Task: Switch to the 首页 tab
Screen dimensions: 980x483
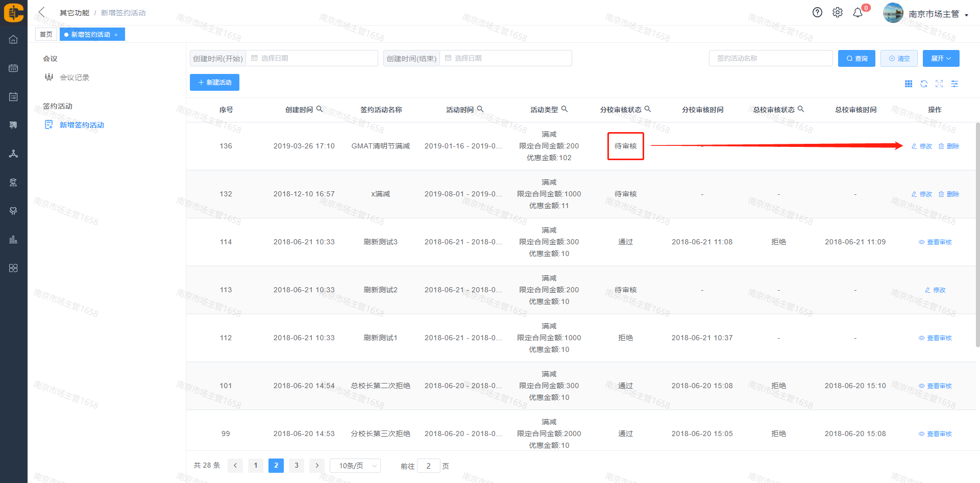Action: tap(46, 35)
